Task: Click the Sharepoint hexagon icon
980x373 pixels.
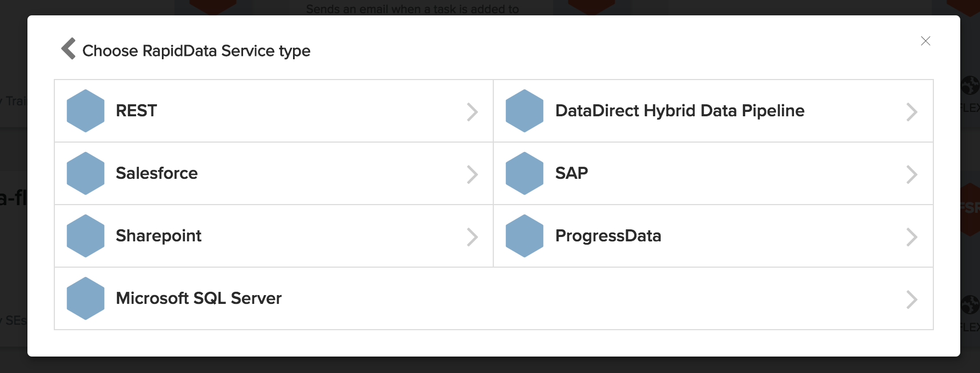Action: click(86, 236)
